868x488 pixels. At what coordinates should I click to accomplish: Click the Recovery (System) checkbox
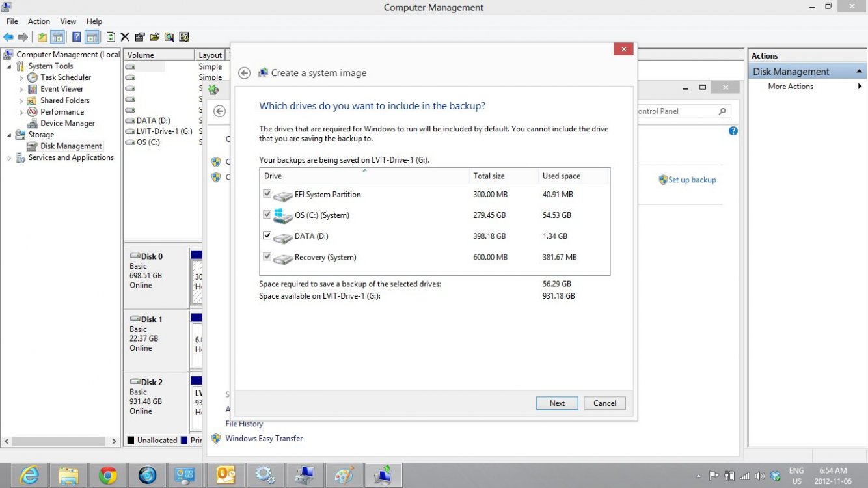267,257
